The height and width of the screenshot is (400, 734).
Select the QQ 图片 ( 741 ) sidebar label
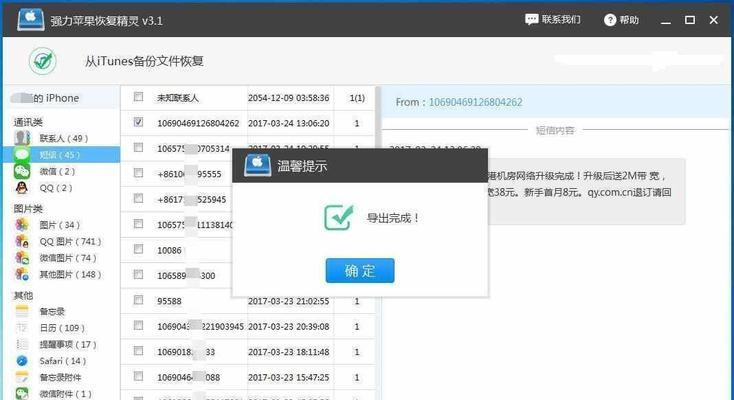[x=70, y=242]
